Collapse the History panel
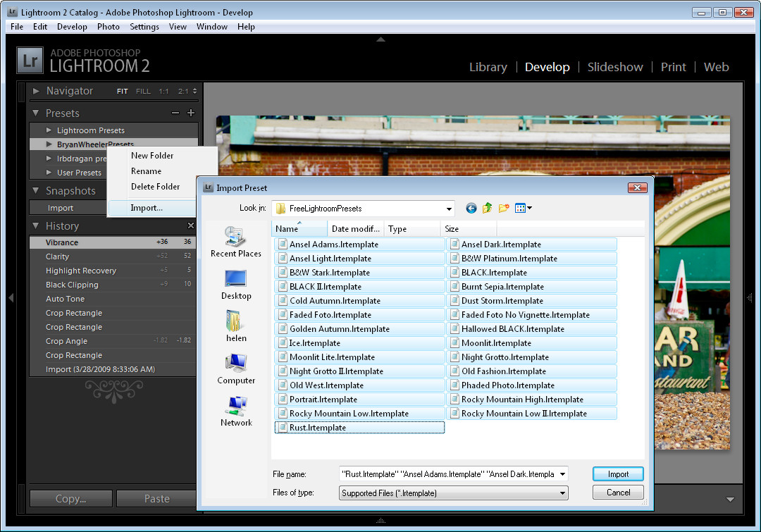The width and height of the screenshot is (761, 532). (35, 225)
